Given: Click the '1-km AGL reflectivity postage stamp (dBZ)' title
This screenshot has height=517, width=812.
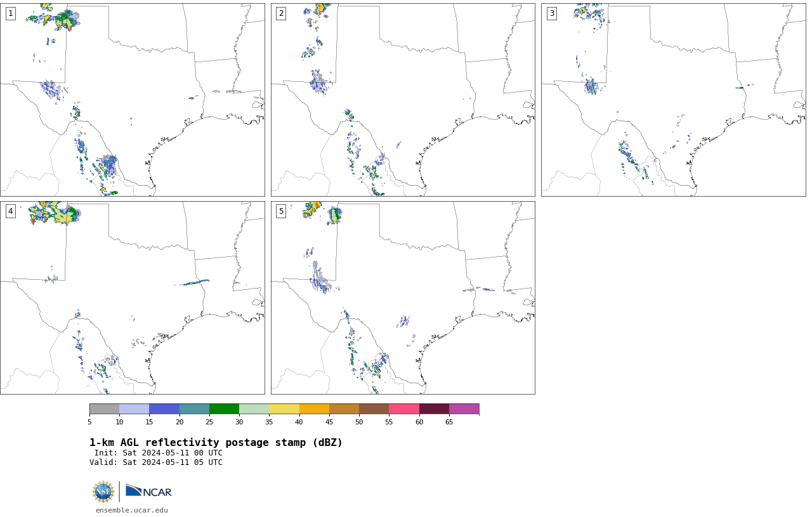Looking at the screenshot, I should point(216,443).
